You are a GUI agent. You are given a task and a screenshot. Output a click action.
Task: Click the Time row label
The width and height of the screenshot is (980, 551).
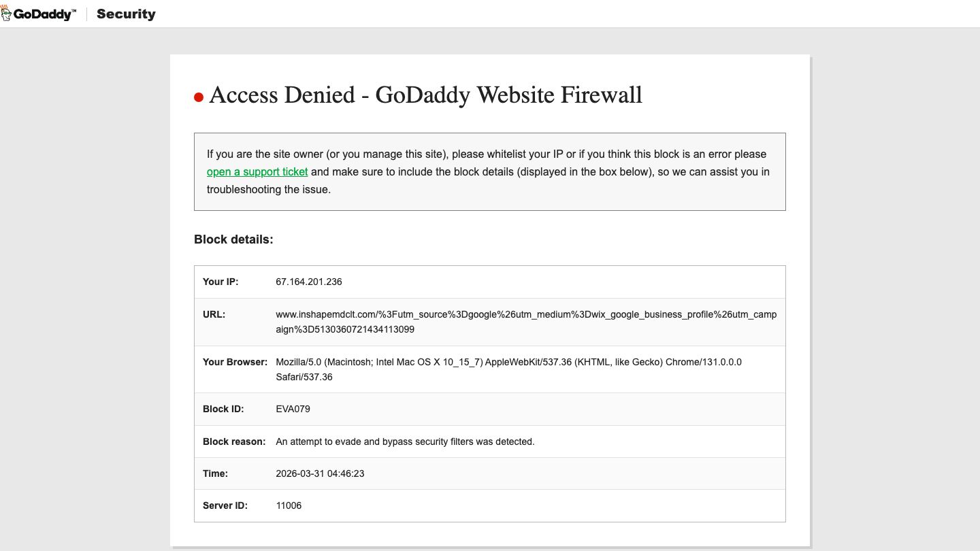click(x=215, y=473)
